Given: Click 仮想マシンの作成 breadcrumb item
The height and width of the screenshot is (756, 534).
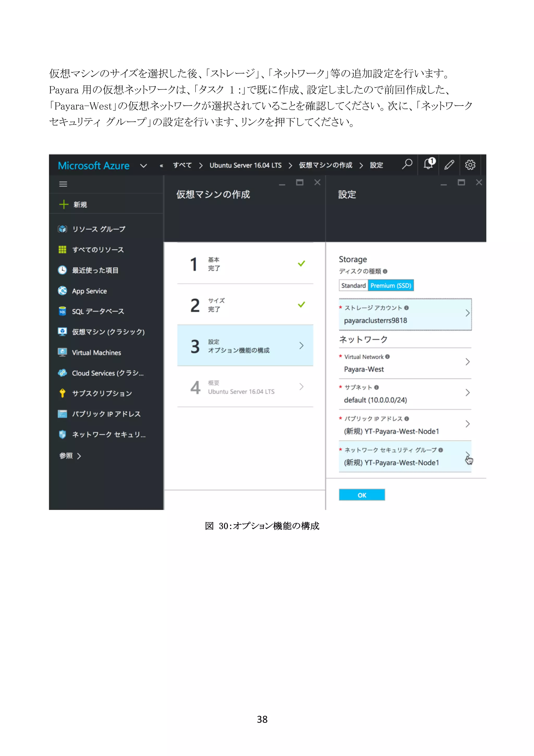Looking at the screenshot, I should coord(325,165).
